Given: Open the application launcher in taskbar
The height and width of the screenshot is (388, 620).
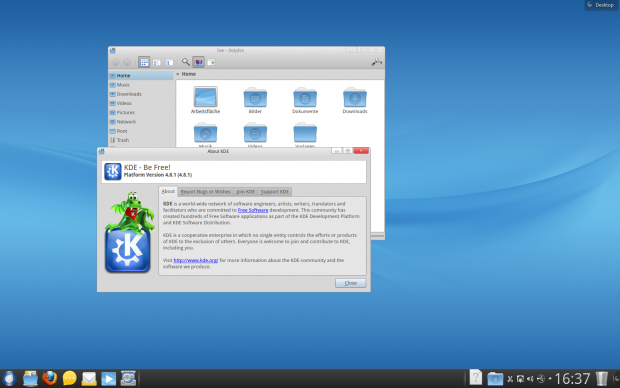Looking at the screenshot, I should coord(9,379).
